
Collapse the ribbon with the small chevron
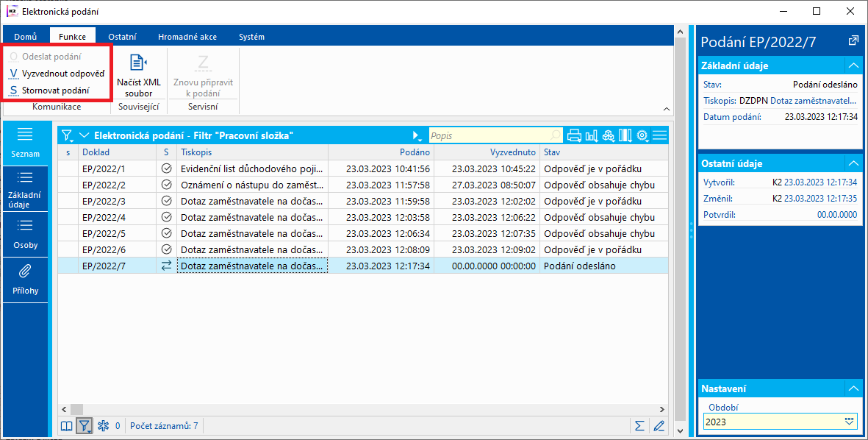tap(667, 109)
